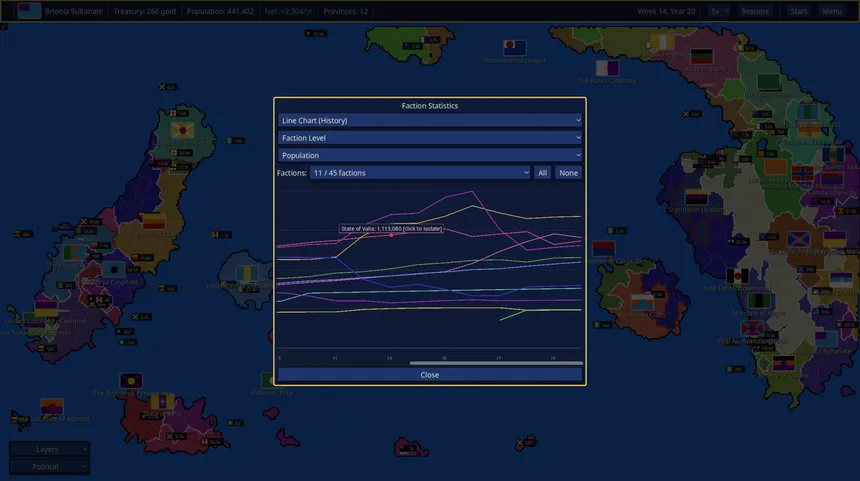860x481 pixels.
Task: Open the Population metric dropdown
Action: (x=429, y=155)
